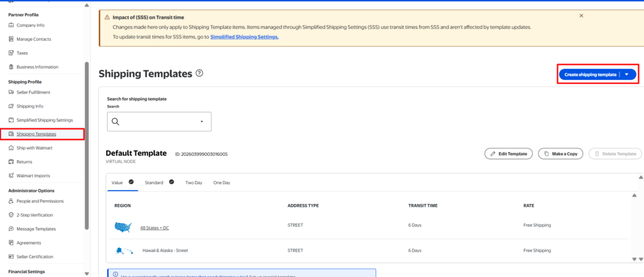Open Walmart Imports page
Viewport: 644px width, 277px height.
[x=33, y=176]
